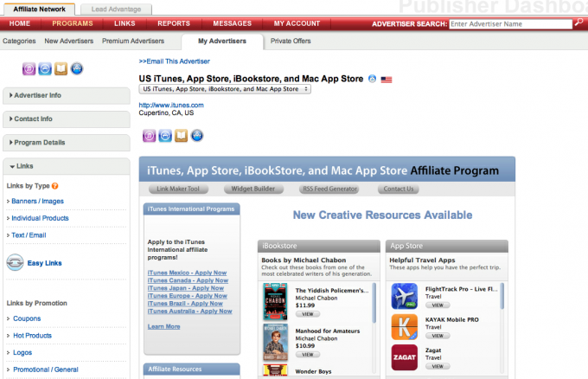This screenshot has width=588, height=379.
Task: Expand the Advertiser Info section
Action: point(67,95)
